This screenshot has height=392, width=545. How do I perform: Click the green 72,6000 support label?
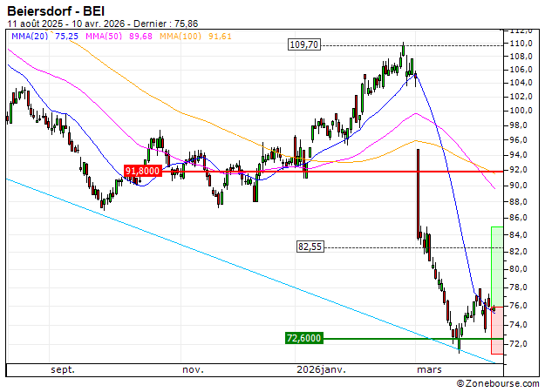[x=303, y=338]
